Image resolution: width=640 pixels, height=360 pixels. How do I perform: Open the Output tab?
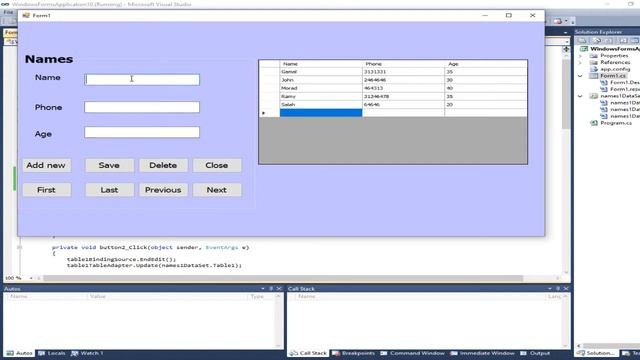(535, 353)
